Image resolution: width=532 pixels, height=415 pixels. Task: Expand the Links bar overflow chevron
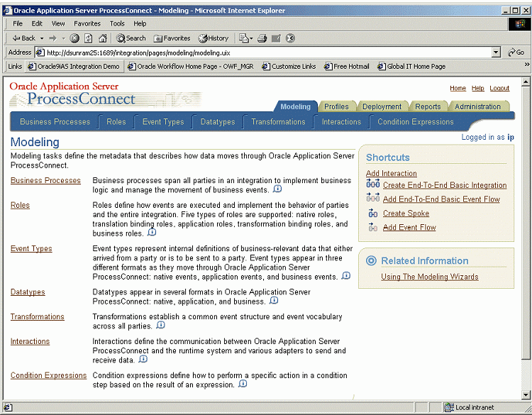pos(527,65)
